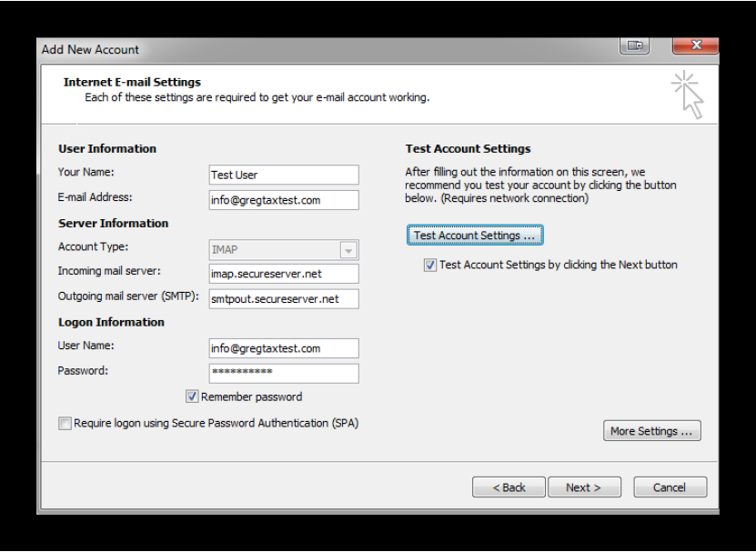Viewport: 756px width, 552px height.
Task: Uncheck Test Account Settings by clicking Next
Action: pyautogui.click(x=430, y=266)
